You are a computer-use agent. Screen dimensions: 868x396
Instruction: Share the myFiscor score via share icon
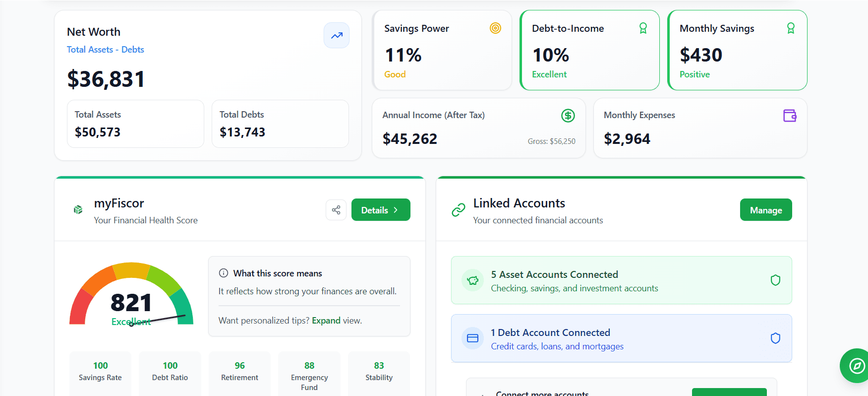tap(336, 210)
